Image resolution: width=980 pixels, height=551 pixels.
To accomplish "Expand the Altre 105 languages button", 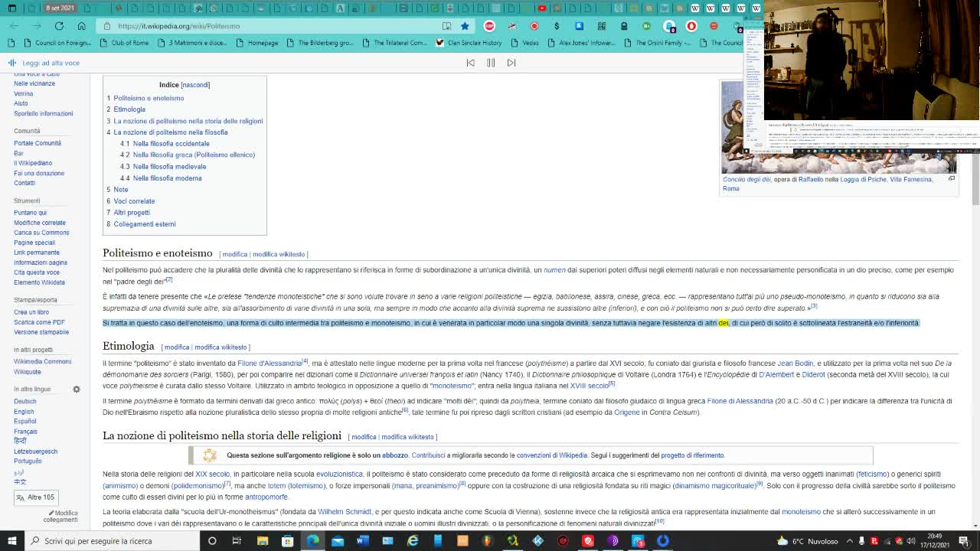I will pos(34,497).
